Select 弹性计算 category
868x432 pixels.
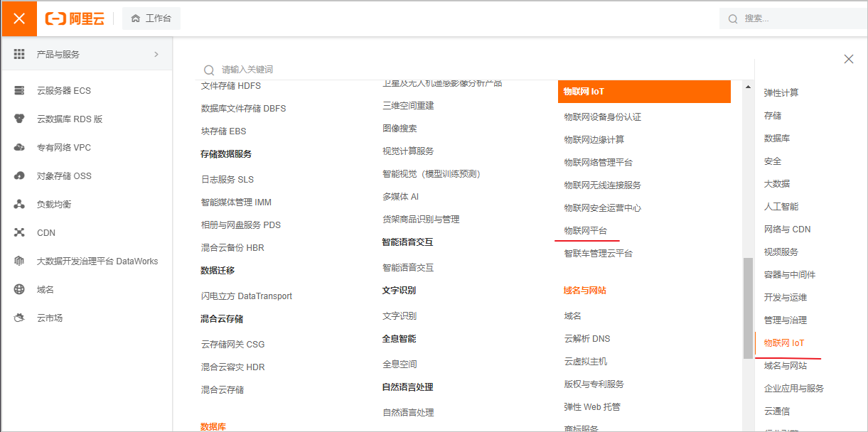781,92
